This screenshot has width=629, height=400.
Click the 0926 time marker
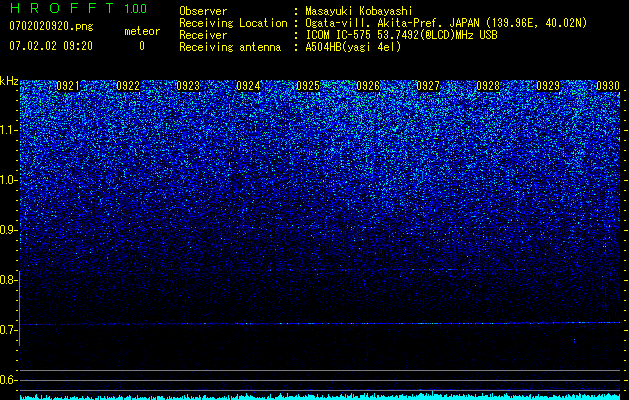click(368, 86)
